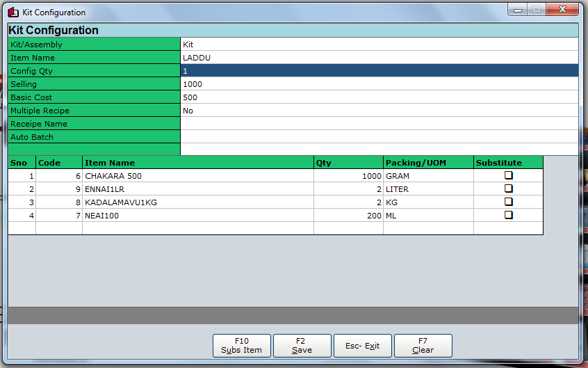The height and width of the screenshot is (368, 588).
Task: Click the KG packing cell
Action: [428, 202]
